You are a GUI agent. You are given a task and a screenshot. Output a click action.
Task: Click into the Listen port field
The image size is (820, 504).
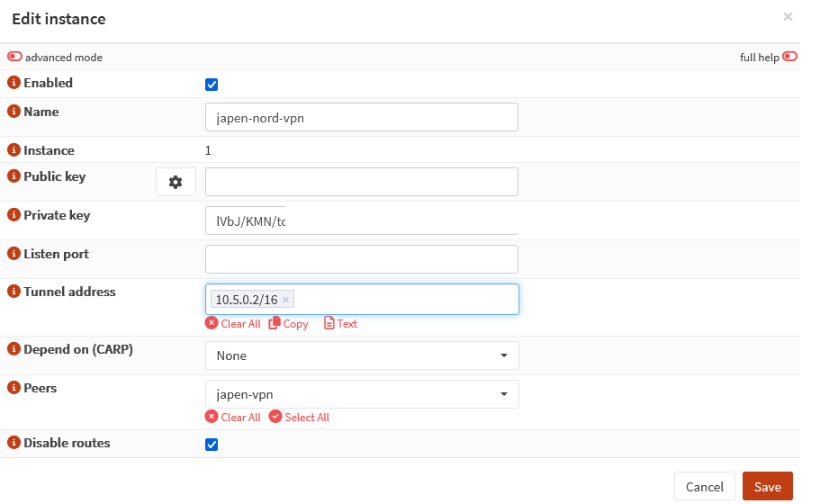[362, 259]
